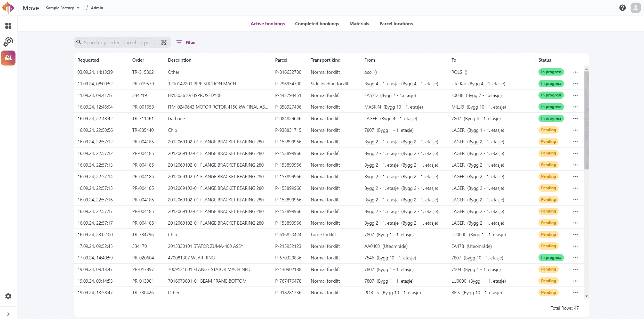Select '470081307 WEAR RING' description cell
The height and width of the screenshot is (319, 644).
(x=191, y=258)
